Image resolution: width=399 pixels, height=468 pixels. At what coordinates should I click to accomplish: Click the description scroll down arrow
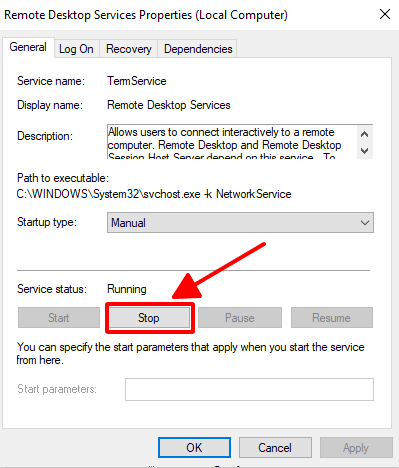(x=365, y=151)
